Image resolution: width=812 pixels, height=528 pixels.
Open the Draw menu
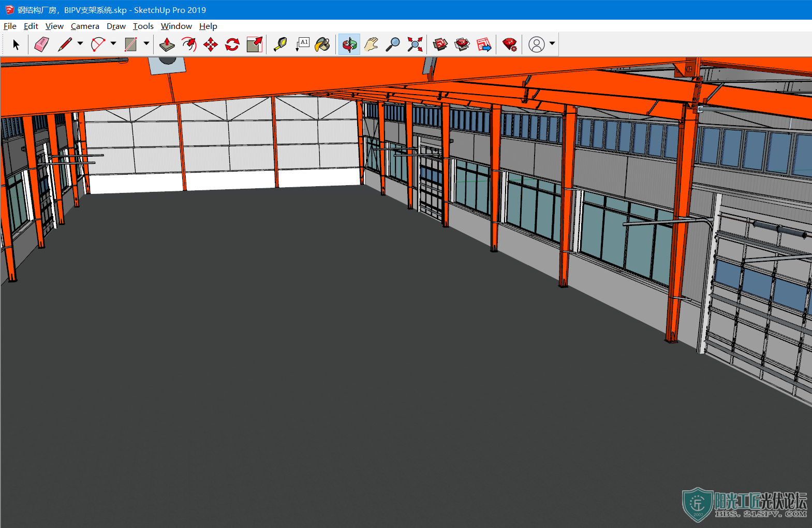[116, 26]
